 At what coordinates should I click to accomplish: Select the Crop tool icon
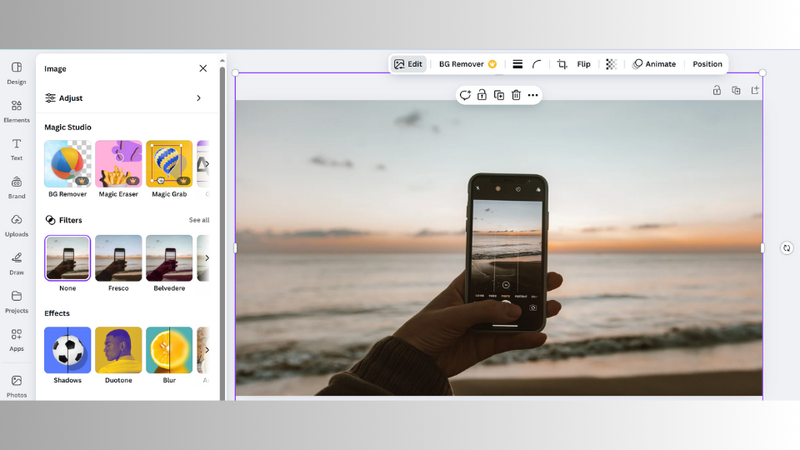562,64
